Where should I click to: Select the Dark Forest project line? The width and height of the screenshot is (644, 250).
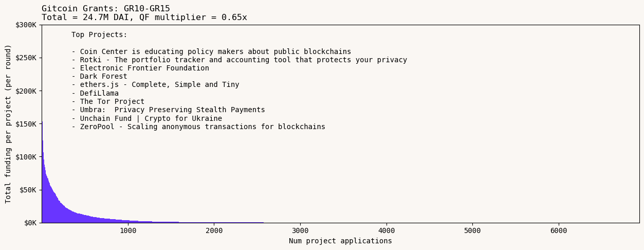[99, 77]
